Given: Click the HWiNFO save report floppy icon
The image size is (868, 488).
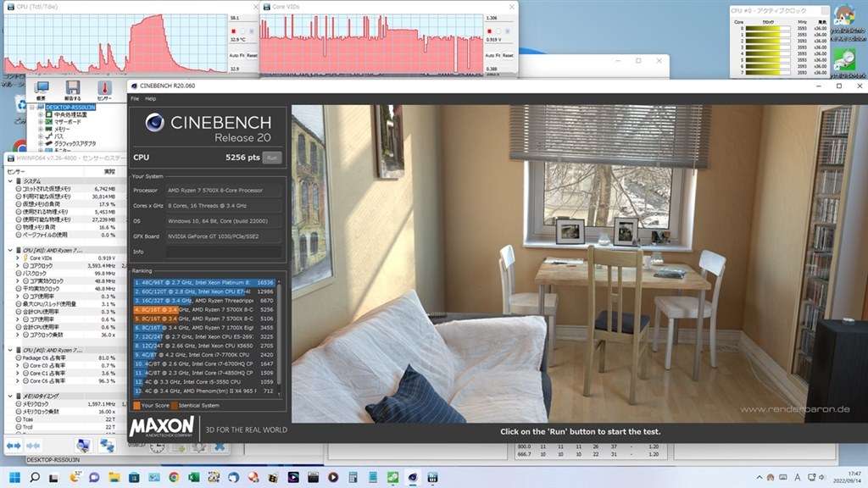Looking at the screenshot, I should (73, 90).
